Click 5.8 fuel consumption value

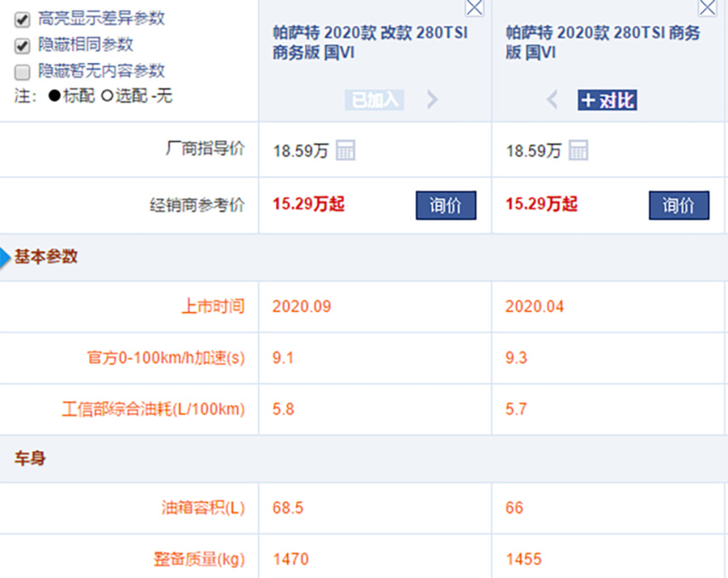(283, 410)
